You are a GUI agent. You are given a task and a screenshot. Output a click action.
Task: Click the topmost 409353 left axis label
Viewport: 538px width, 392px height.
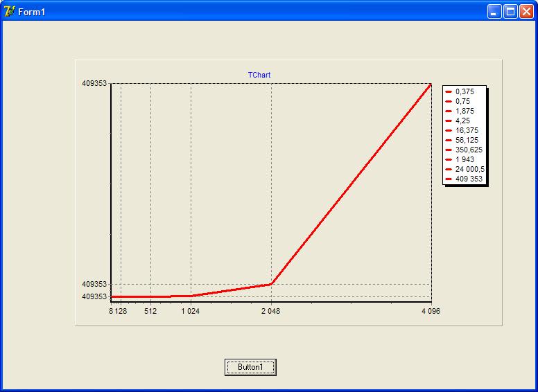tap(94, 83)
